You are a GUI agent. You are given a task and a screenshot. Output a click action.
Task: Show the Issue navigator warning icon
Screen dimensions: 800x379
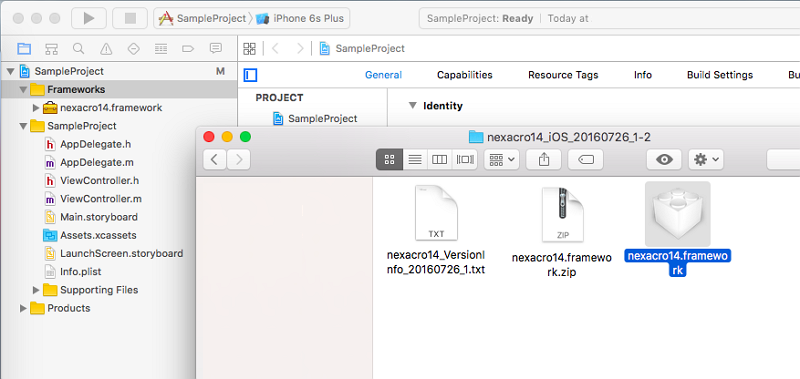coord(106,48)
